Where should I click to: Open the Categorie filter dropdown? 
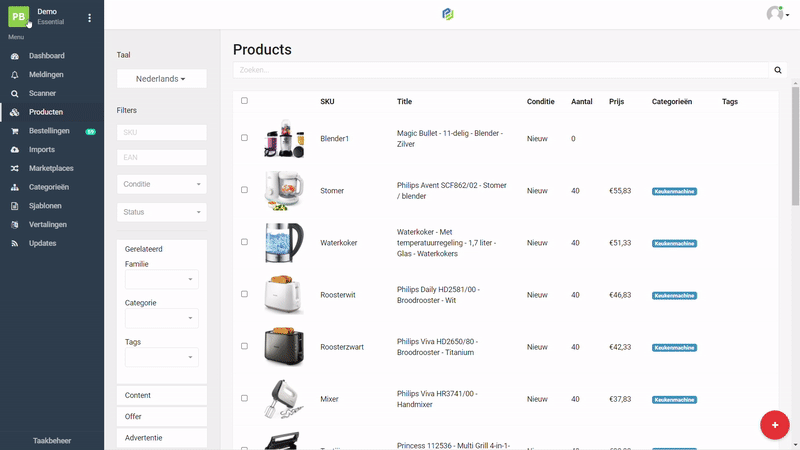point(162,318)
